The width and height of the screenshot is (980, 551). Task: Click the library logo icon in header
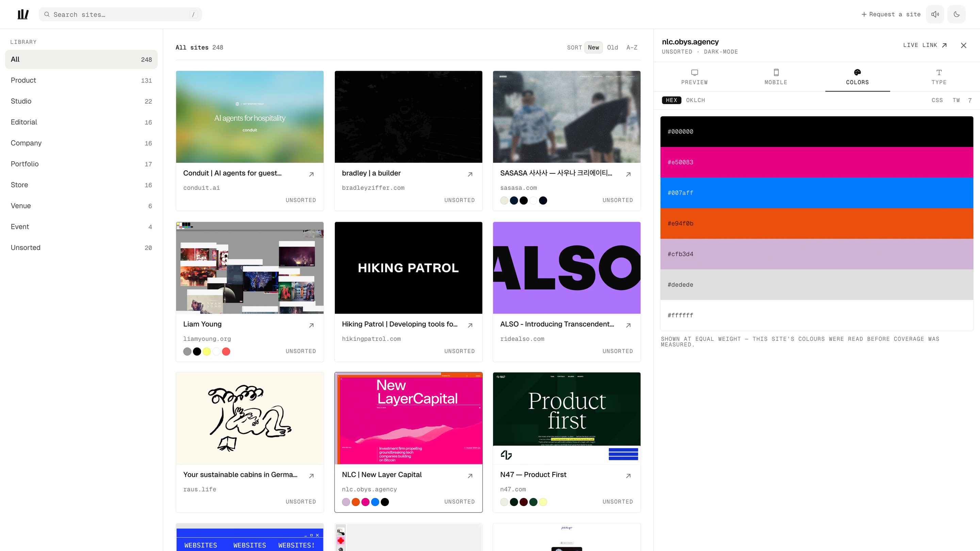[23, 14]
